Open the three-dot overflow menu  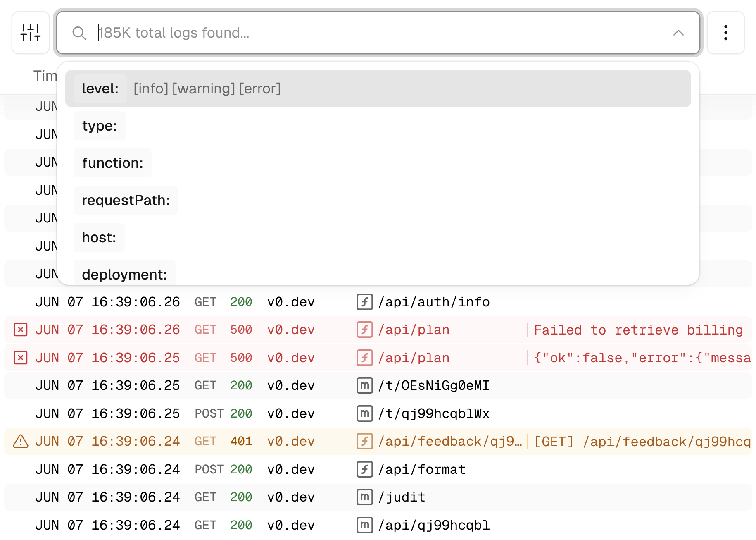point(725,33)
